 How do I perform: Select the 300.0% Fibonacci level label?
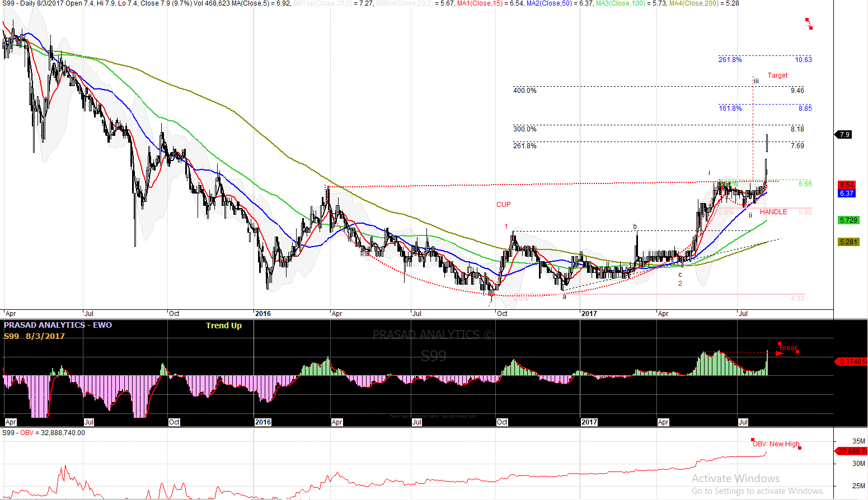(524, 129)
